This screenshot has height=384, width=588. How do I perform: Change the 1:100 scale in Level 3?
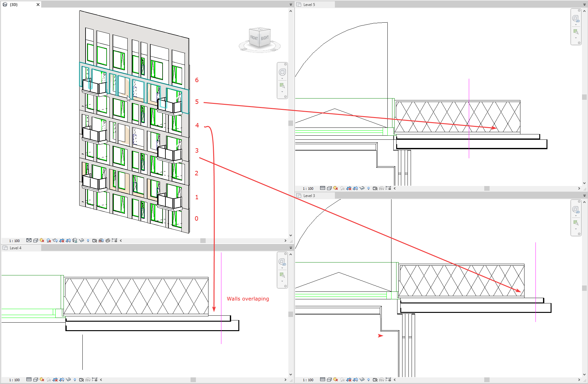coord(308,380)
